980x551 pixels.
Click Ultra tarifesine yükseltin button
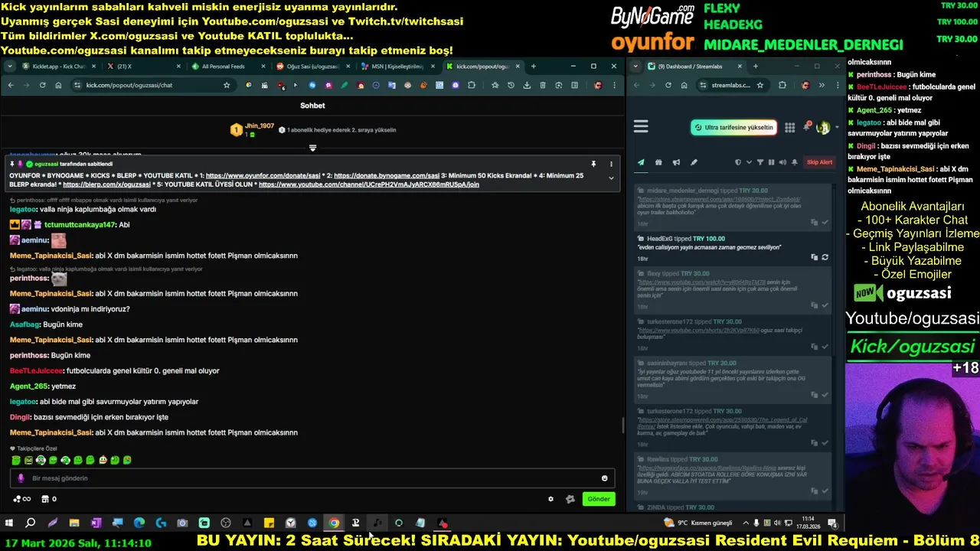tap(733, 128)
